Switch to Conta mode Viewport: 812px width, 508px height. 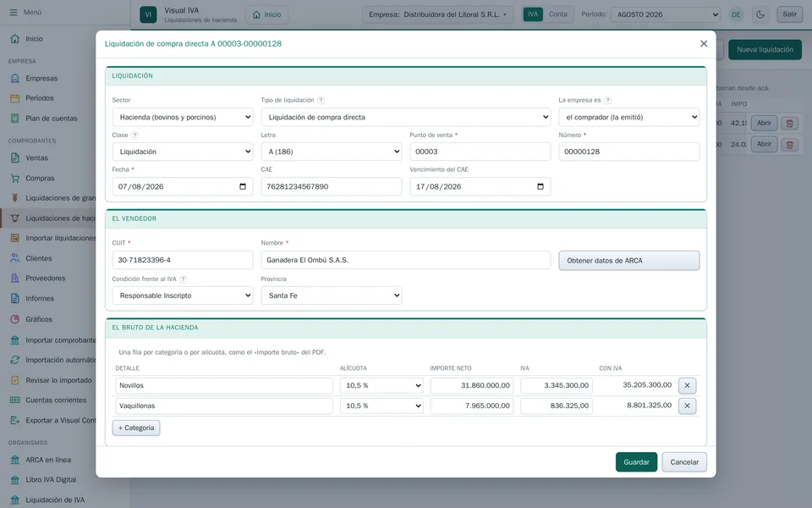(557, 14)
